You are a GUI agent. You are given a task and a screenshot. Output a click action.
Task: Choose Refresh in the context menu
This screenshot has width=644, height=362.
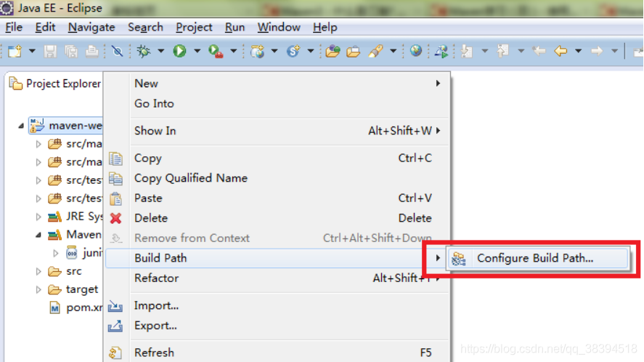[277, 353]
